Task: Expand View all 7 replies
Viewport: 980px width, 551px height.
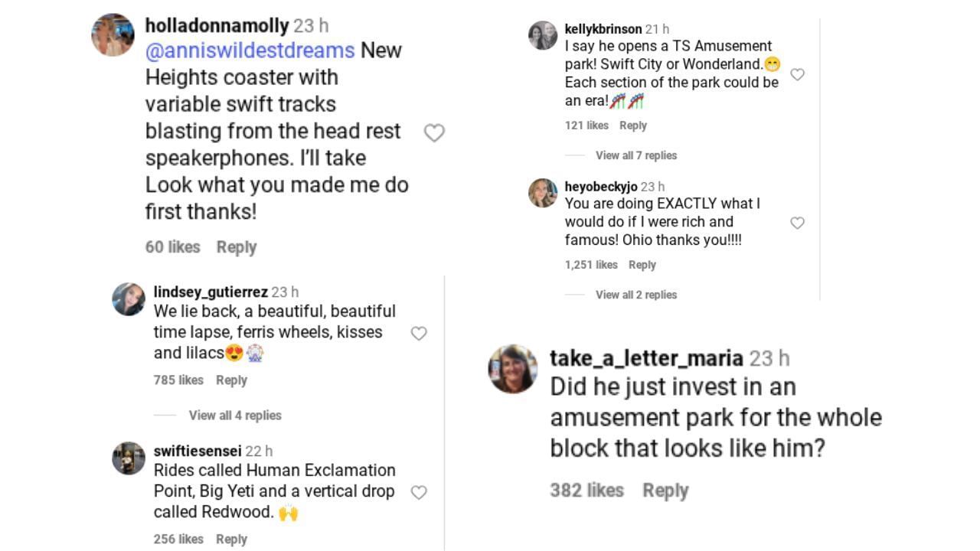Action: click(x=636, y=155)
